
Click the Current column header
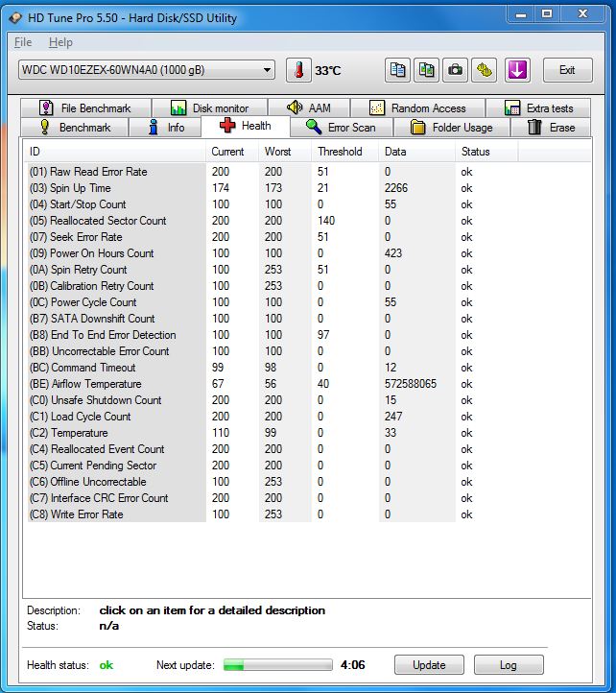232,152
